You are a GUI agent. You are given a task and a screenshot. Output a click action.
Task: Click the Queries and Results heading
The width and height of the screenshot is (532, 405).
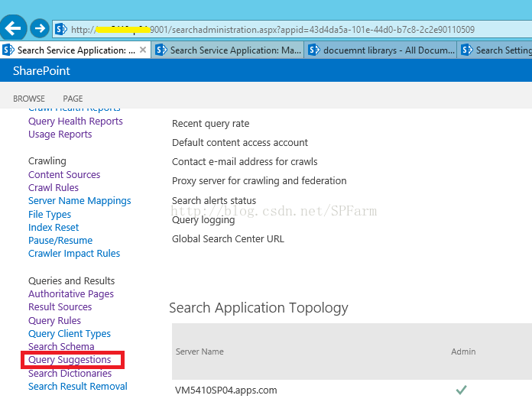tap(72, 281)
